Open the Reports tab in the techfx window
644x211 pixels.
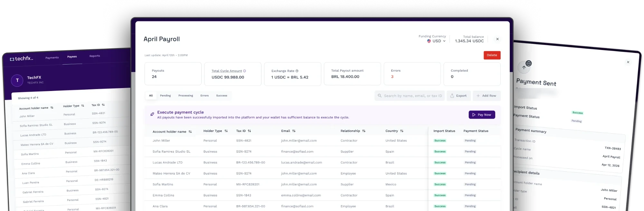[x=95, y=56]
